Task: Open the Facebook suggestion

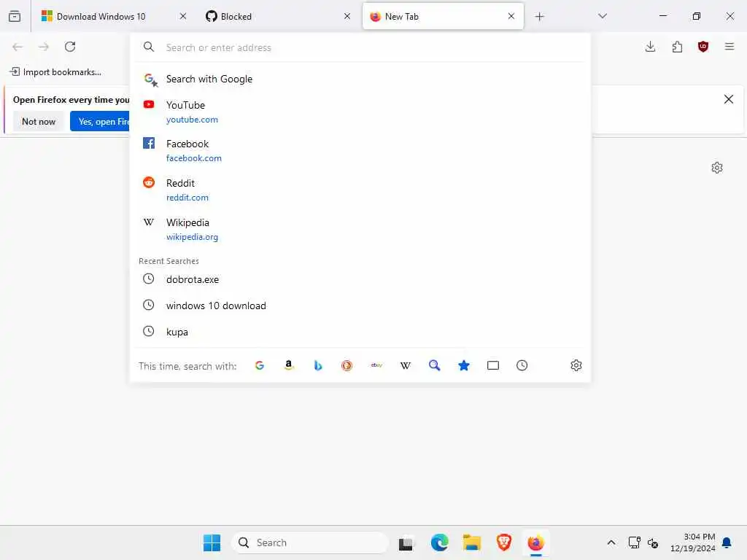Action: coord(360,150)
